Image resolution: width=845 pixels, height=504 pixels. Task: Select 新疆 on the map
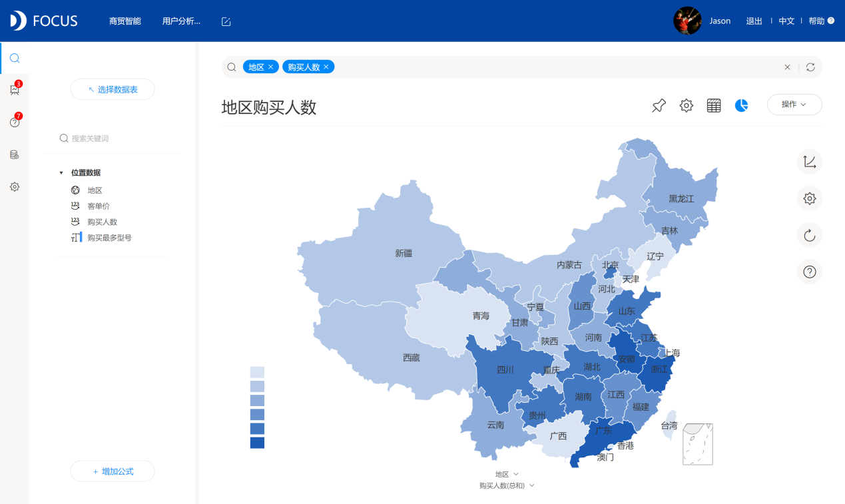[x=404, y=253]
